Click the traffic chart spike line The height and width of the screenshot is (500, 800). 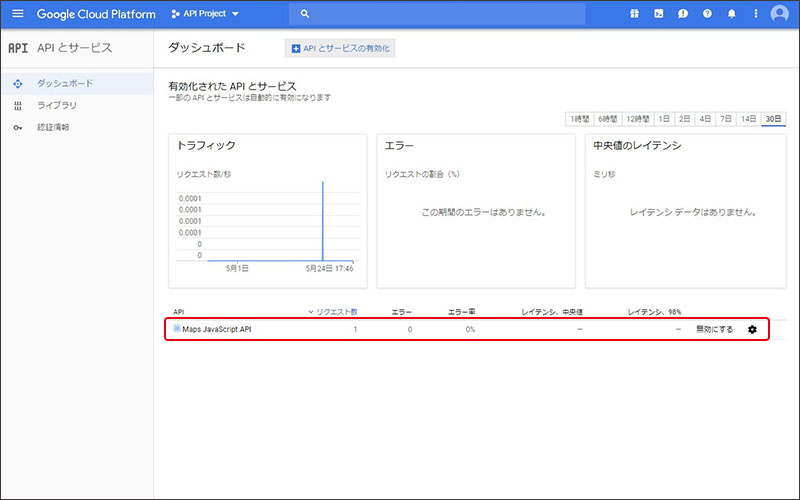point(323,221)
